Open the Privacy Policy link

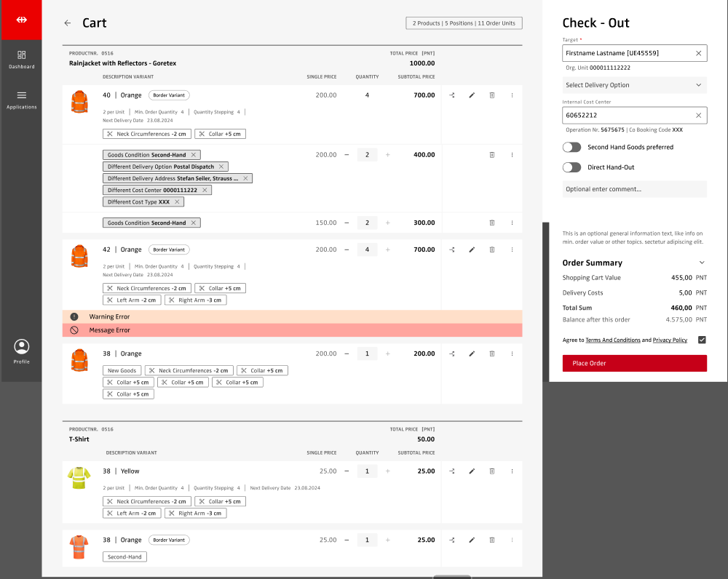pos(670,340)
